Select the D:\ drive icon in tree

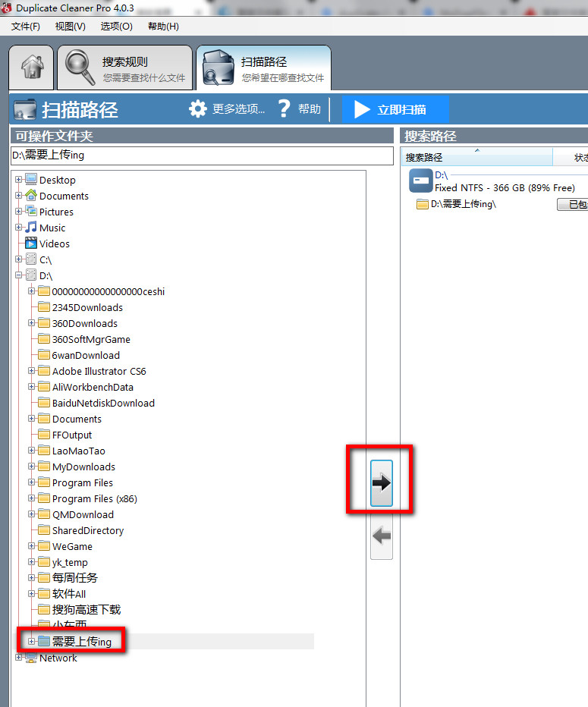31,275
